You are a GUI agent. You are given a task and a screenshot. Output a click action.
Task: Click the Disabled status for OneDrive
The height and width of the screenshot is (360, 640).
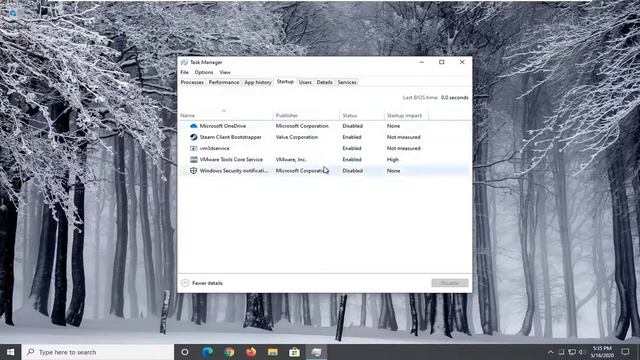(353, 126)
